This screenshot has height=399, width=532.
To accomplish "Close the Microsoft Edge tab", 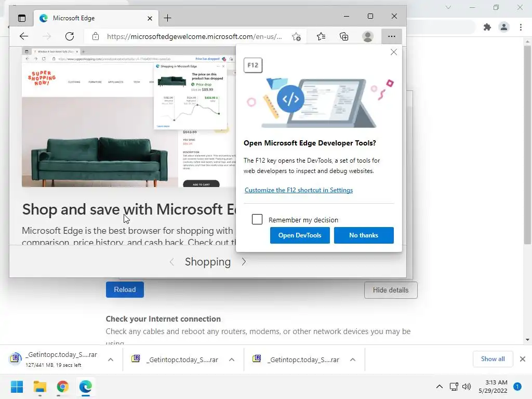I will click(150, 18).
